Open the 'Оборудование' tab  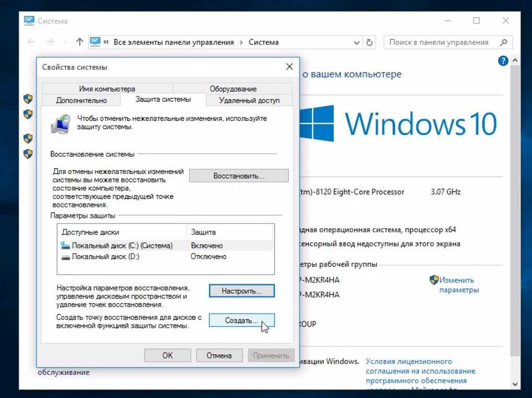point(233,89)
